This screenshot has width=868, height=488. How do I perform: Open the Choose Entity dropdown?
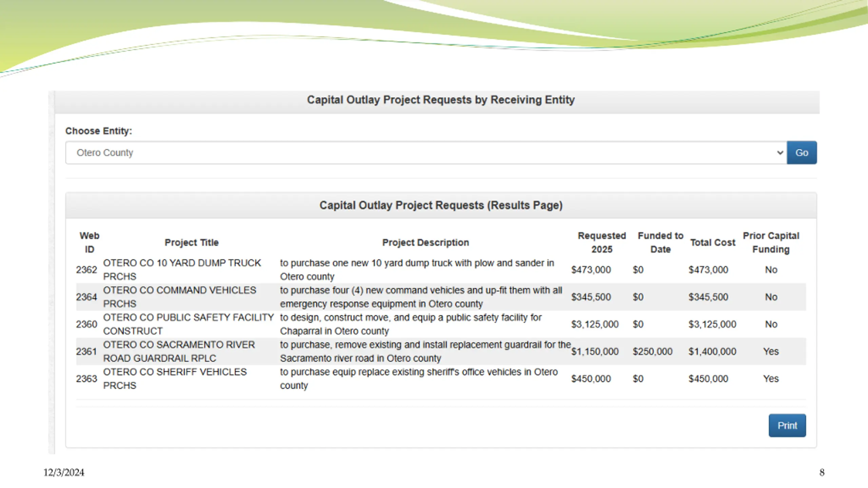[x=426, y=152]
